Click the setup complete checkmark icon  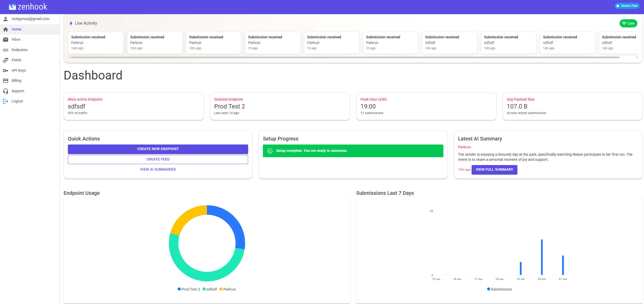pyautogui.click(x=270, y=151)
